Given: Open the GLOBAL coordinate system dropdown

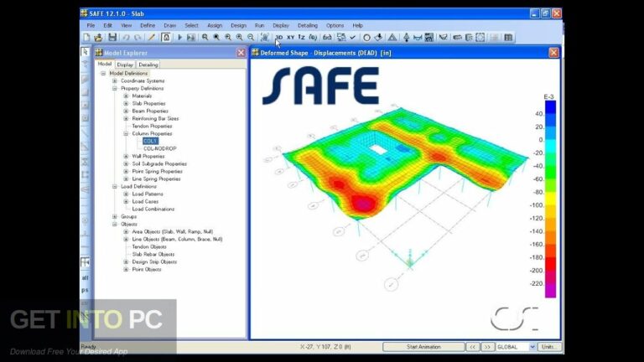Looking at the screenshot, I should [532, 347].
